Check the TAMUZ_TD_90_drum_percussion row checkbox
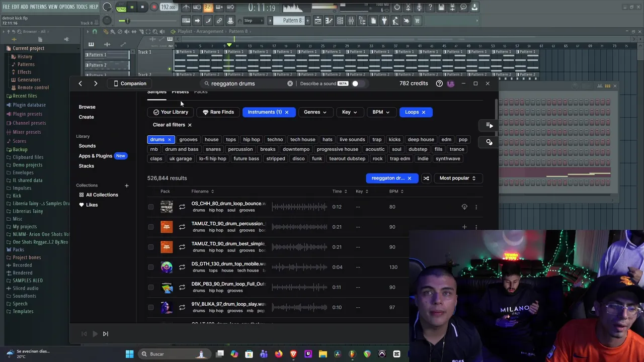Viewport: 644px width, 362px height. click(151, 227)
